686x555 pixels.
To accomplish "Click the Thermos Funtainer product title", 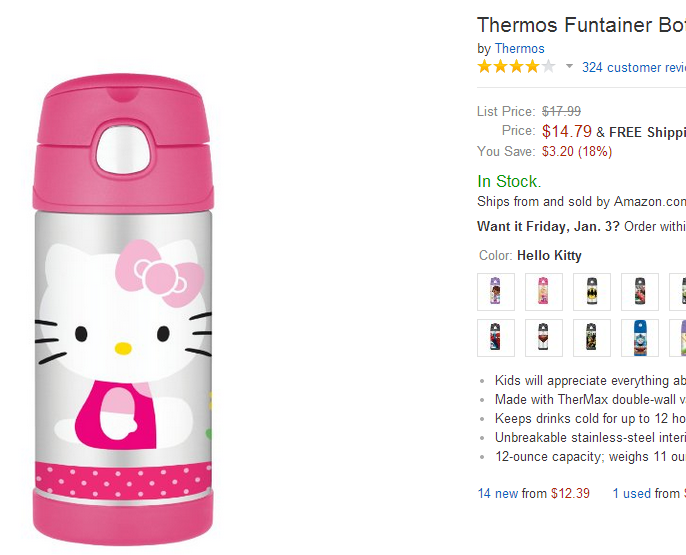I will [x=581, y=25].
